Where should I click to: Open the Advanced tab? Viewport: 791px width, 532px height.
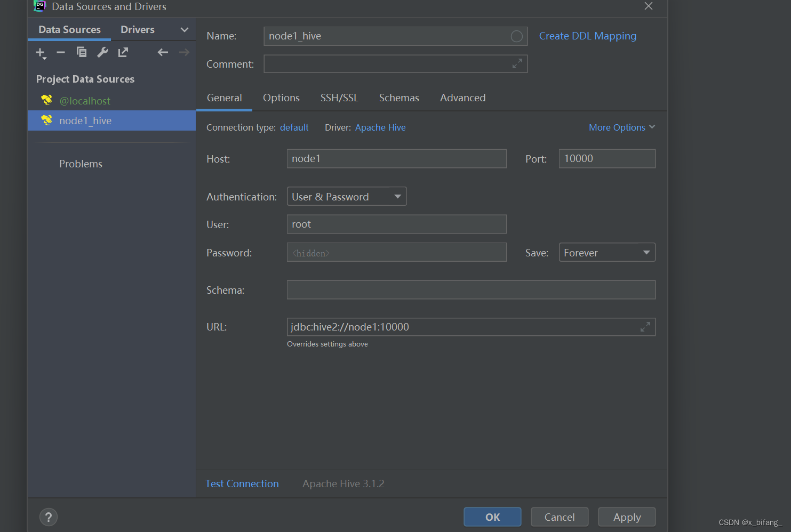click(463, 98)
